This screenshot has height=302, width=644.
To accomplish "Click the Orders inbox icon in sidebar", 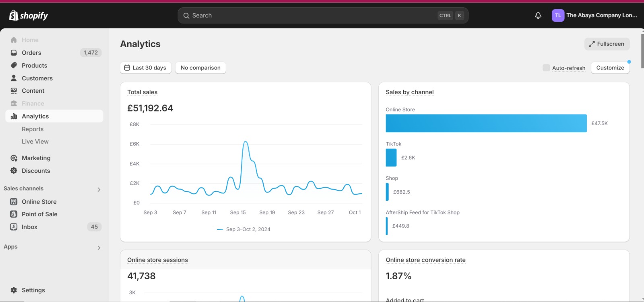I will [x=14, y=53].
